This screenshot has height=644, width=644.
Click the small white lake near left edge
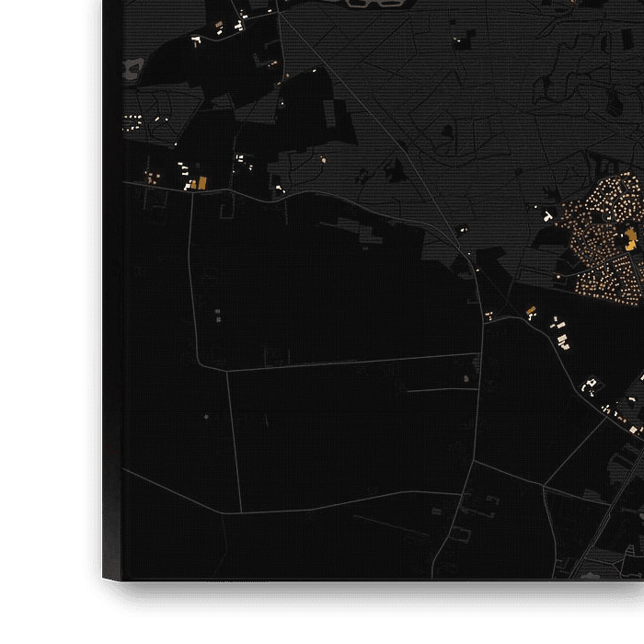click(x=133, y=69)
